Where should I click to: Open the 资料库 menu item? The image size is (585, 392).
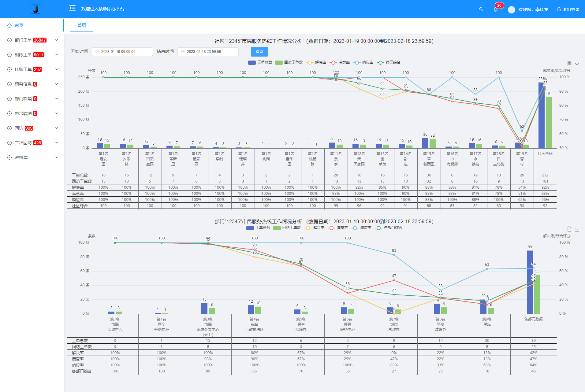click(x=32, y=157)
